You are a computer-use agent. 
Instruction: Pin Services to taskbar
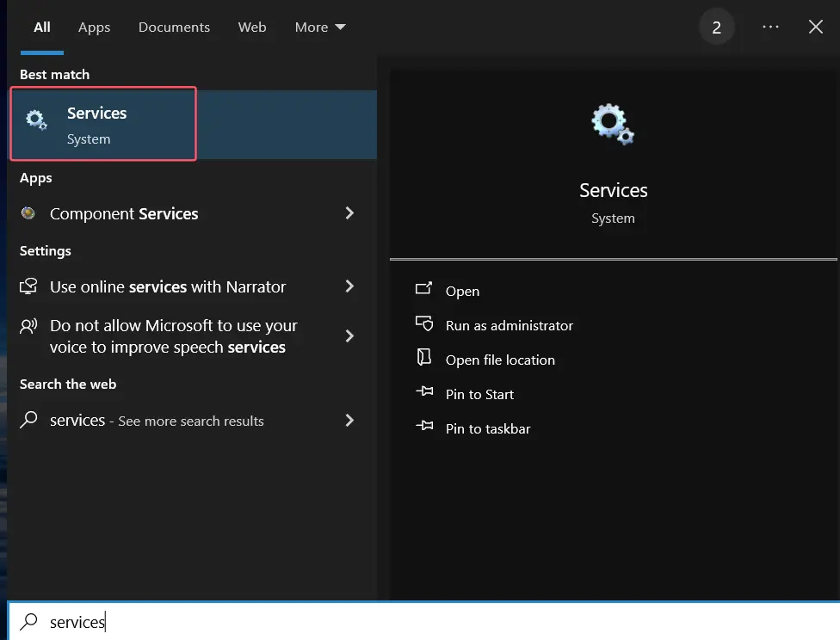(x=488, y=429)
